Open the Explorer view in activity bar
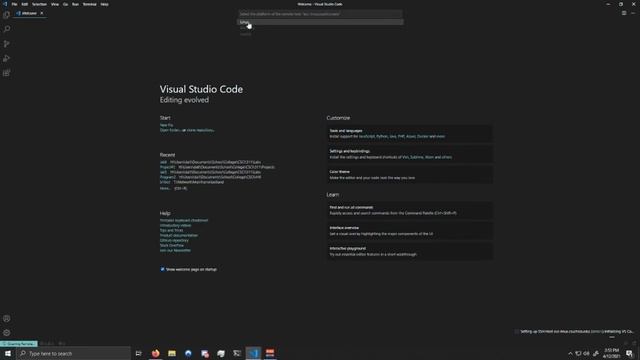This screenshot has height=360, width=640. tap(7, 15)
